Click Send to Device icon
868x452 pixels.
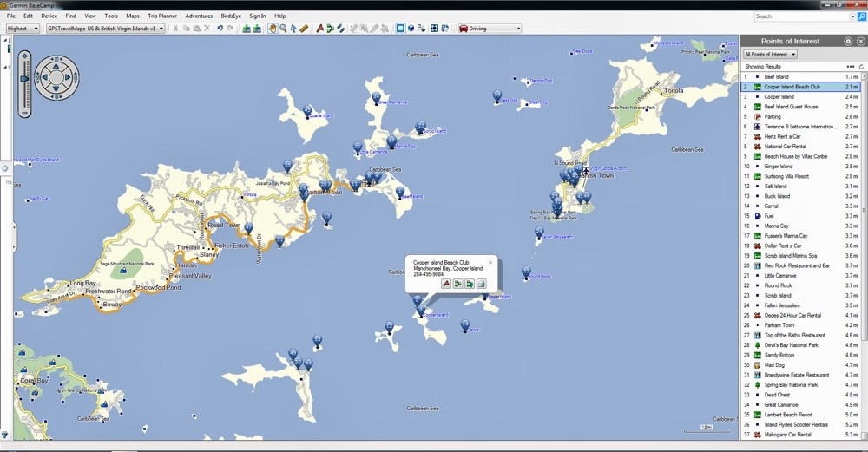point(247,29)
